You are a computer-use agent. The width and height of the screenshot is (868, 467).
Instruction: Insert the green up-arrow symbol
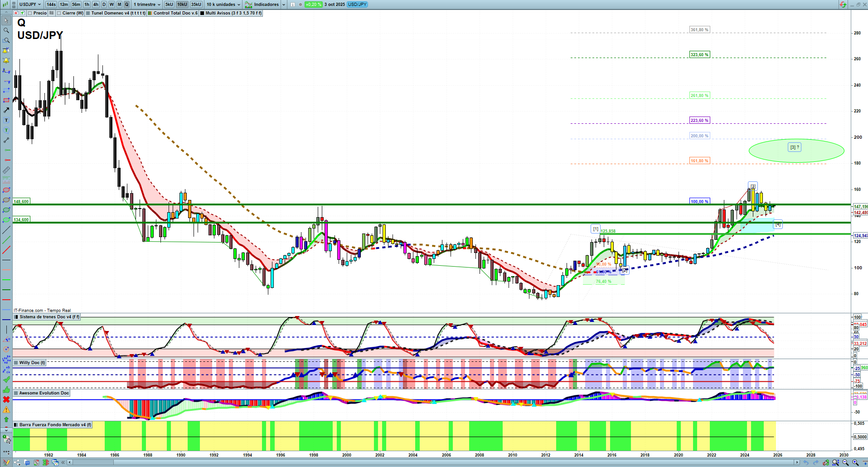6,419
